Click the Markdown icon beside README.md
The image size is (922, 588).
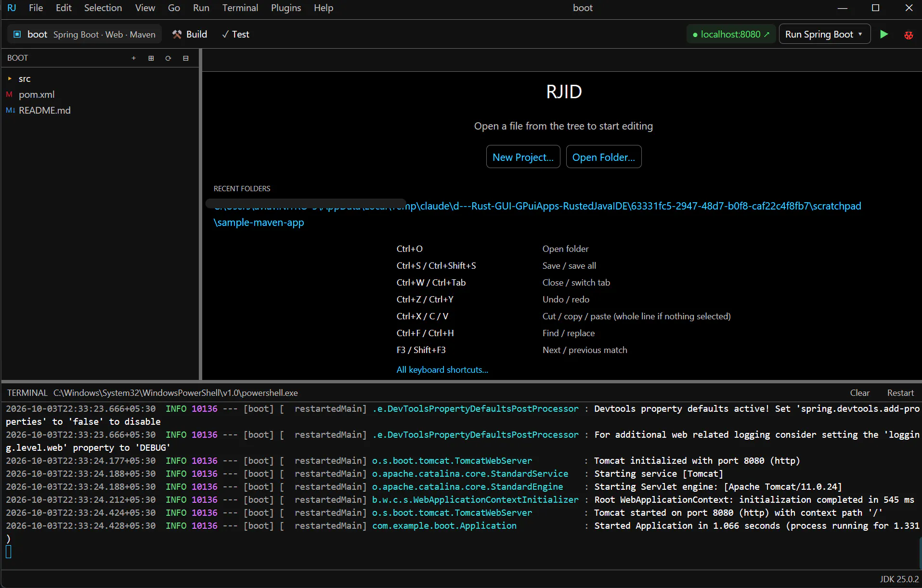click(x=10, y=110)
